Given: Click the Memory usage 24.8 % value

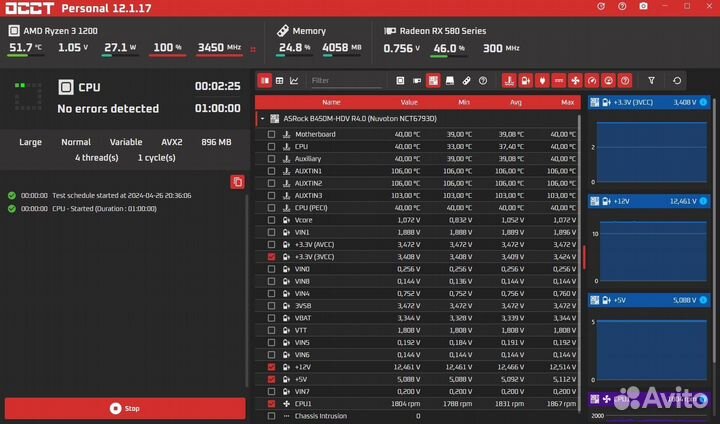Looking at the screenshot, I should [294, 47].
